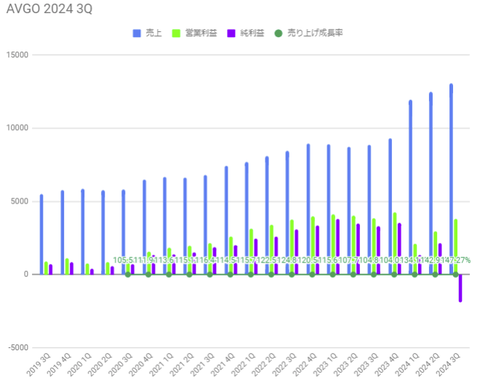
Task: Click the green growth-rate dot at 2024 3Q
Action: point(455,274)
